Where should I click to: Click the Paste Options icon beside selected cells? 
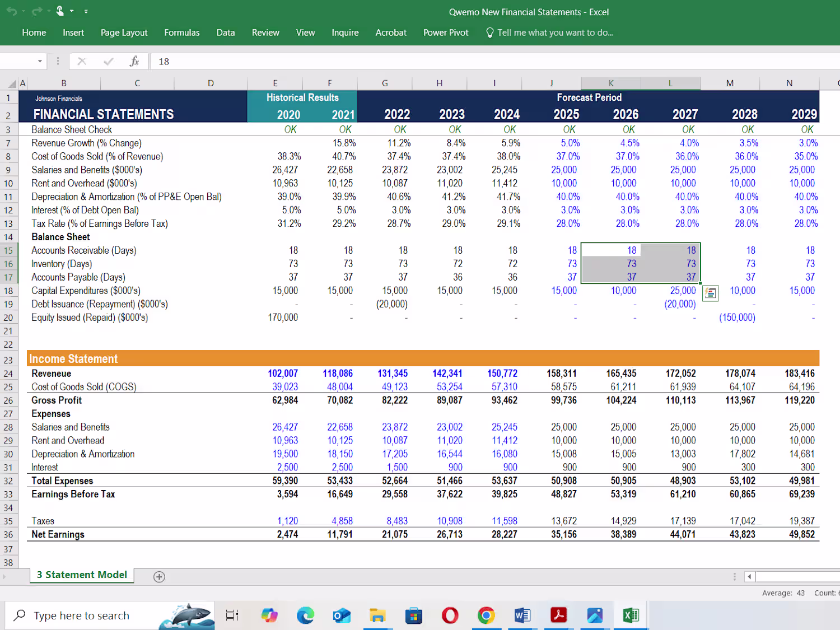click(710, 293)
